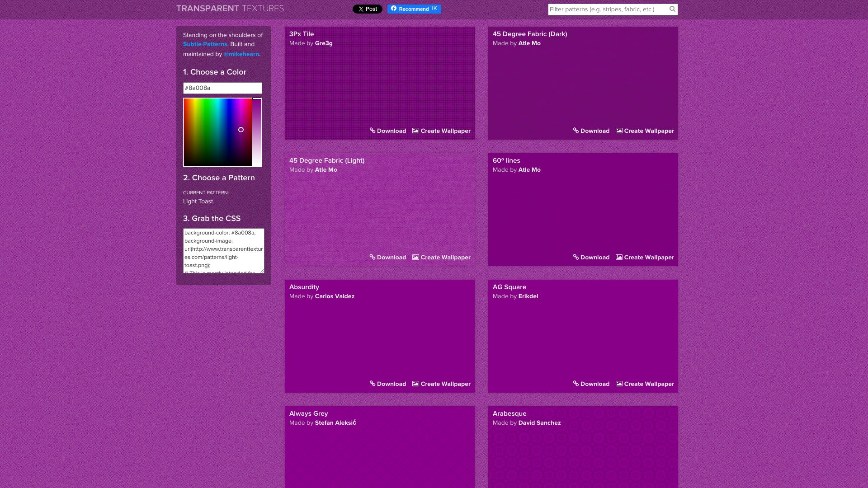Click the current pattern name Light Toast
Image resolution: width=868 pixels, height=488 pixels.
point(198,202)
